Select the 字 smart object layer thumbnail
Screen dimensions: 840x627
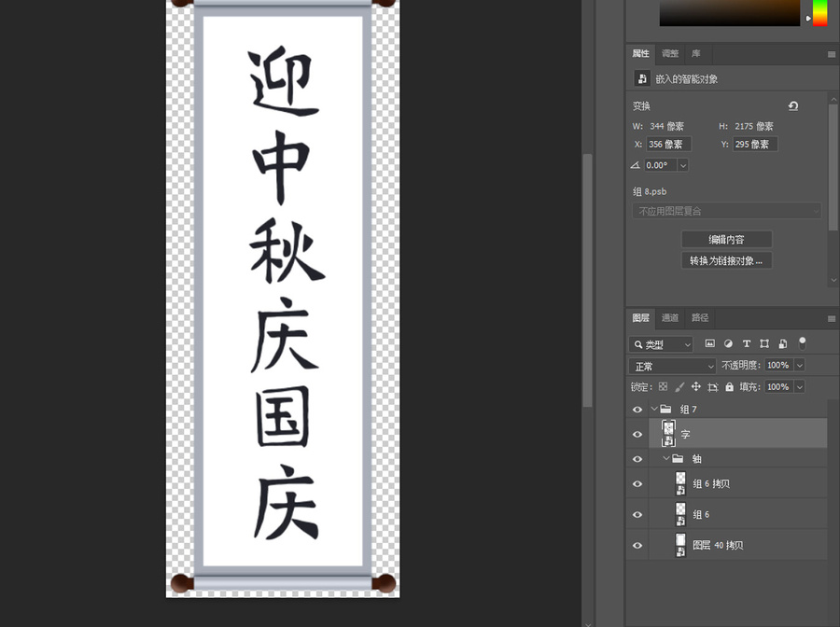point(668,433)
